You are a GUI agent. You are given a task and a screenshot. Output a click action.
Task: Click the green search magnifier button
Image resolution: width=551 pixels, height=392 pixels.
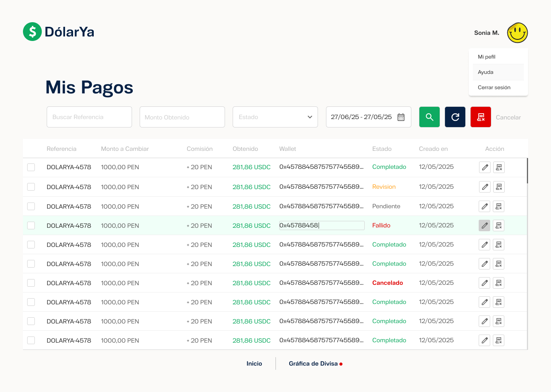click(x=429, y=117)
